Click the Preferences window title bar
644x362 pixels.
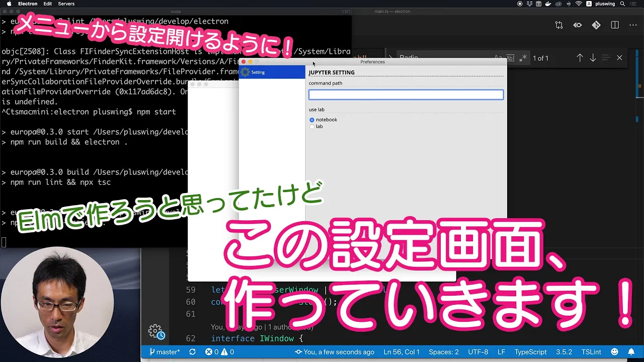(x=373, y=62)
